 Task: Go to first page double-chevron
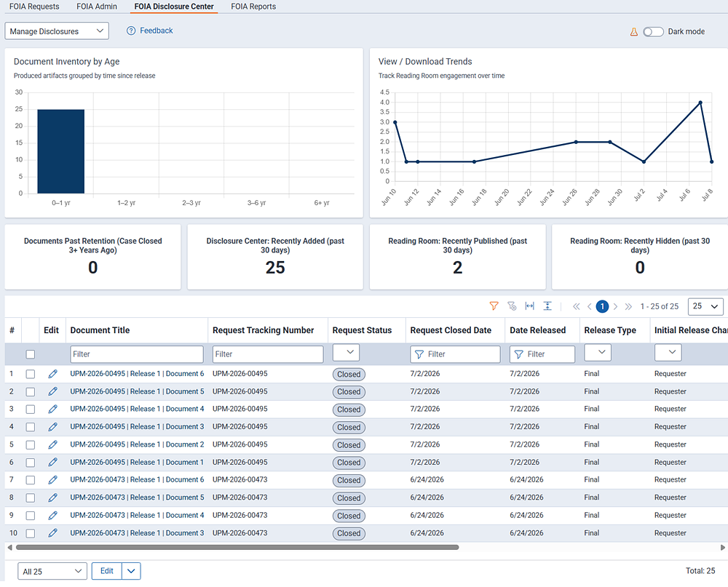pos(576,307)
